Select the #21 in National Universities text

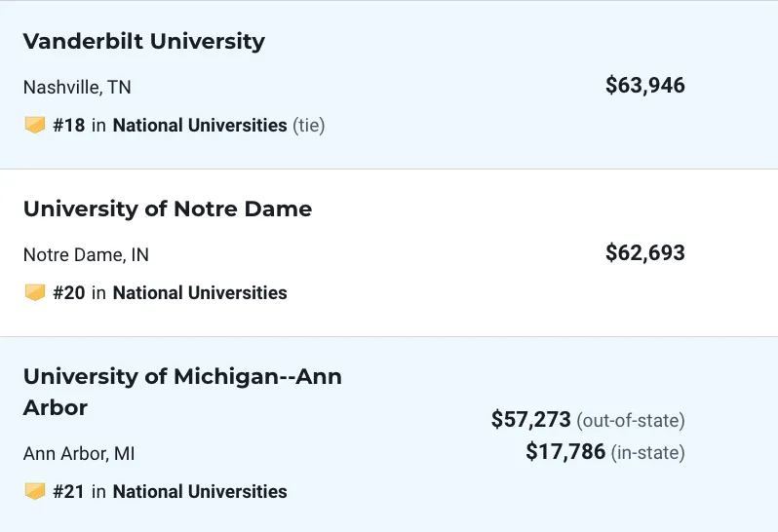[x=171, y=491]
